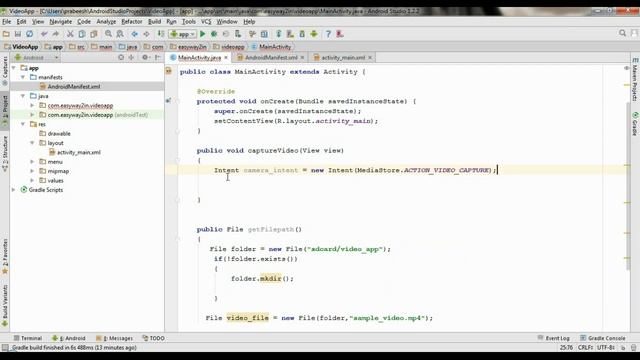This screenshot has width=640, height=360.
Task: Collapse the res folder arrow
Action: point(23,124)
